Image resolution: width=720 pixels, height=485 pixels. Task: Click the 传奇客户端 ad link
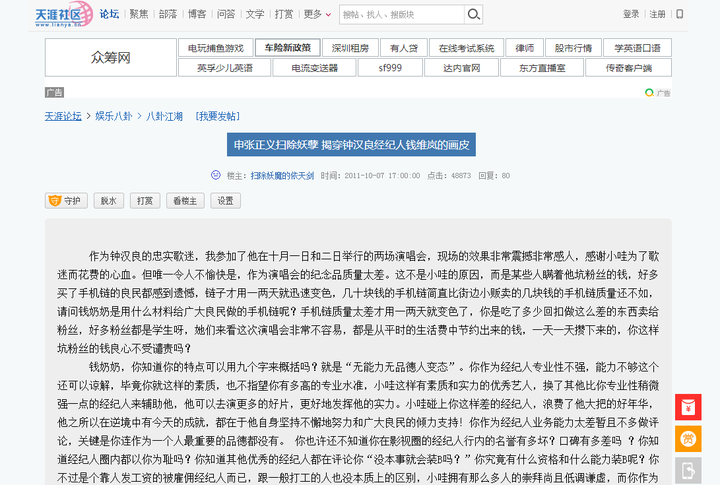(x=629, y=68)
